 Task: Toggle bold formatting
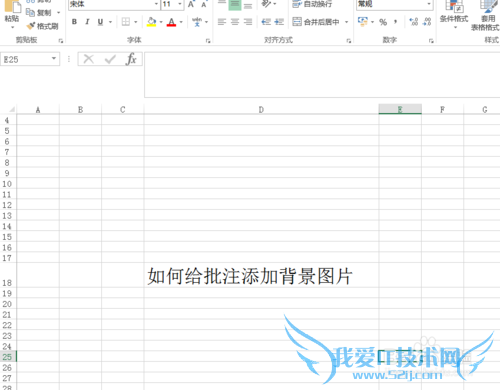[74, 22]
